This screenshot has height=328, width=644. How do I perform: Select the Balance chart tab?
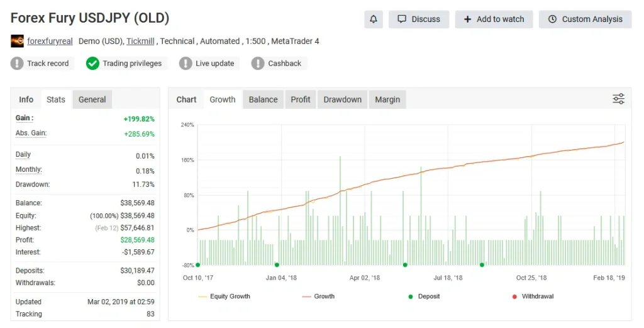264,99
